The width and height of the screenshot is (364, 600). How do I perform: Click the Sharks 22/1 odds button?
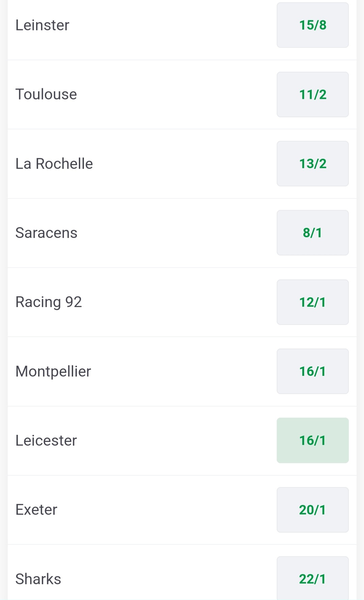click(x=312, y=578)
